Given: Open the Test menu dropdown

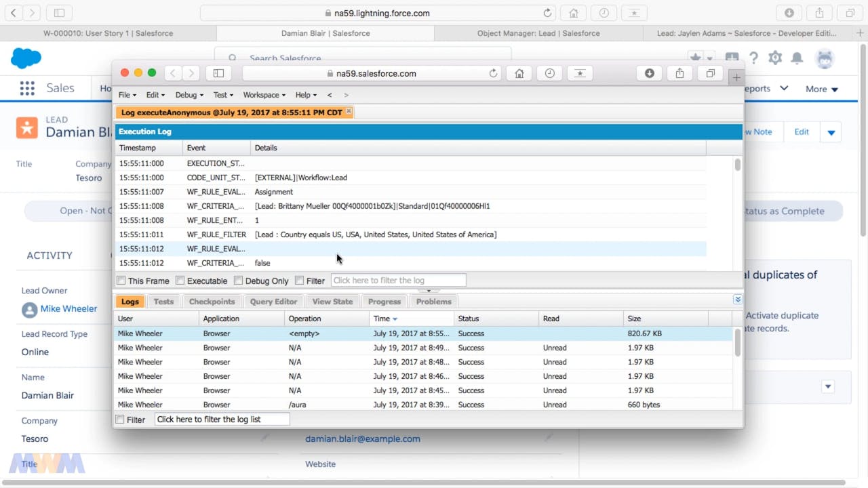Looking at the screenshot, I should pyautogui.click(x=223, y=95).
